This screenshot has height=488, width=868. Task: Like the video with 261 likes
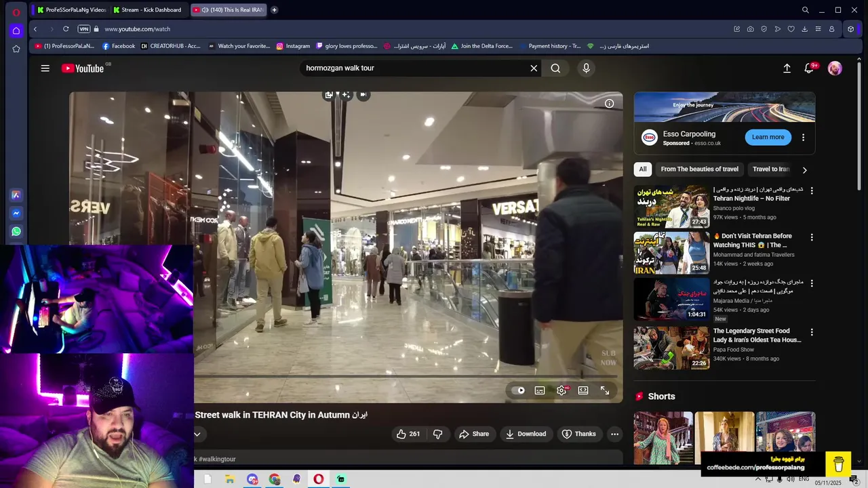[408, 434]
